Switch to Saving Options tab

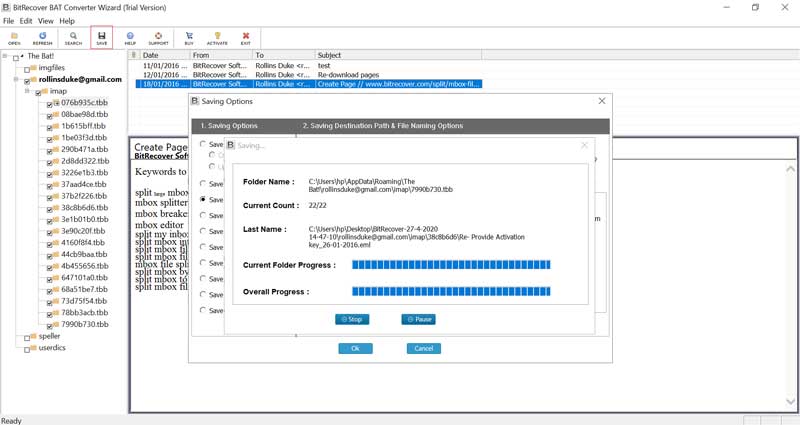(229, 126)
